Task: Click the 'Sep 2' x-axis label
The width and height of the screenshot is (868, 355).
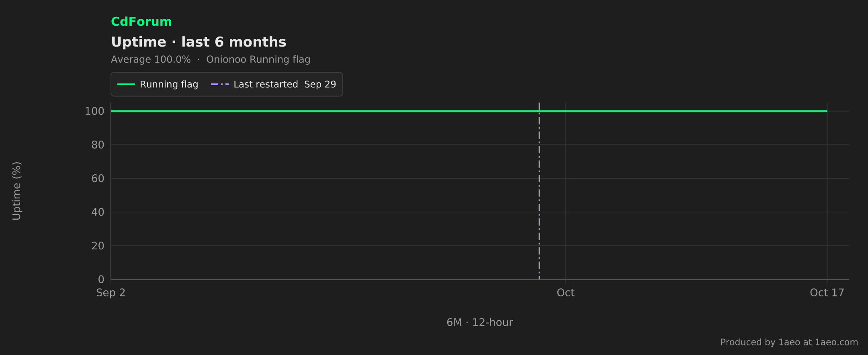Action: pos(111,293)
